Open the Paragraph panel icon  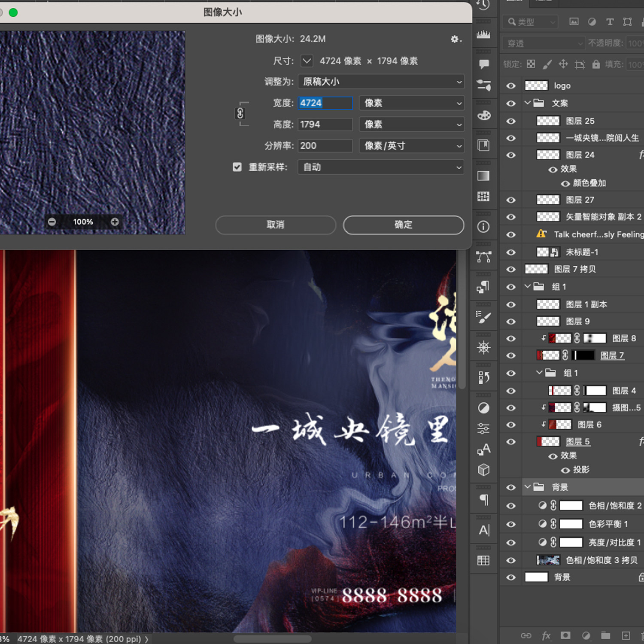click(484, 500)
